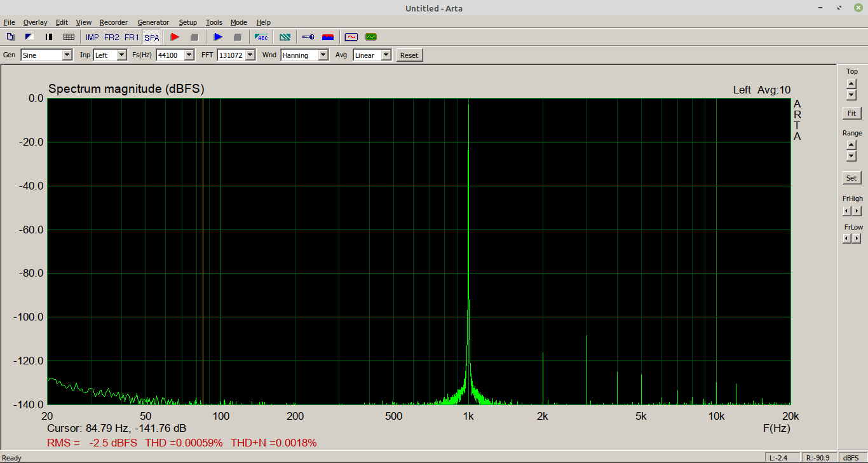Screen dimensions: 868x463
Task: Raise the graph Top with up arrow
Action: point(851,84)
